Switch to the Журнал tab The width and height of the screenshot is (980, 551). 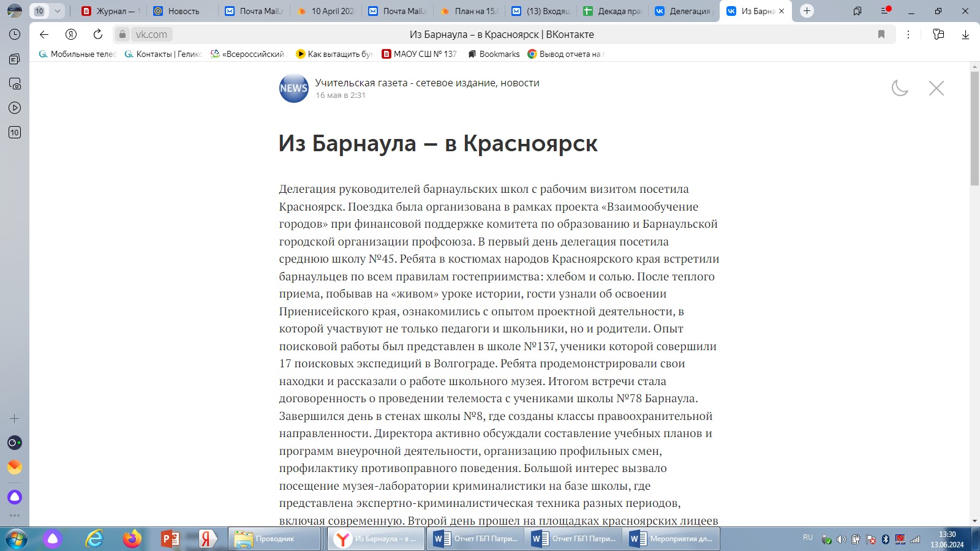[x=111, y=11]
